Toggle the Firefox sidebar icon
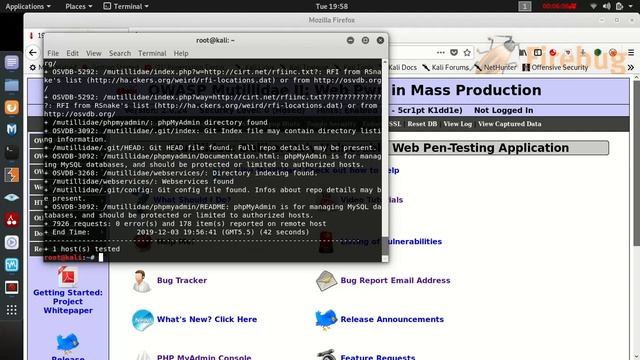This screenshot has width=640, height=360. click(538, 52)
